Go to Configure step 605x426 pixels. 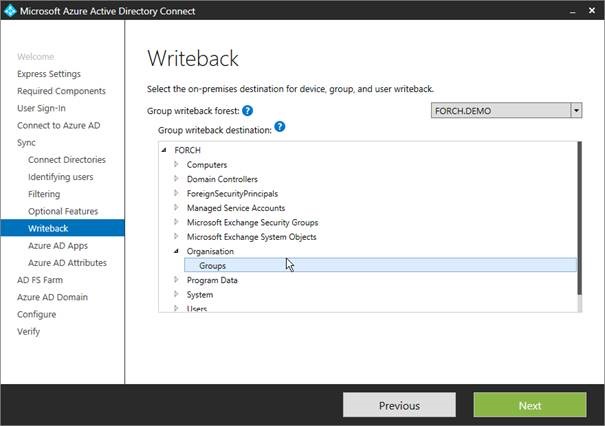pyautogui.click(x=37, y=314)
